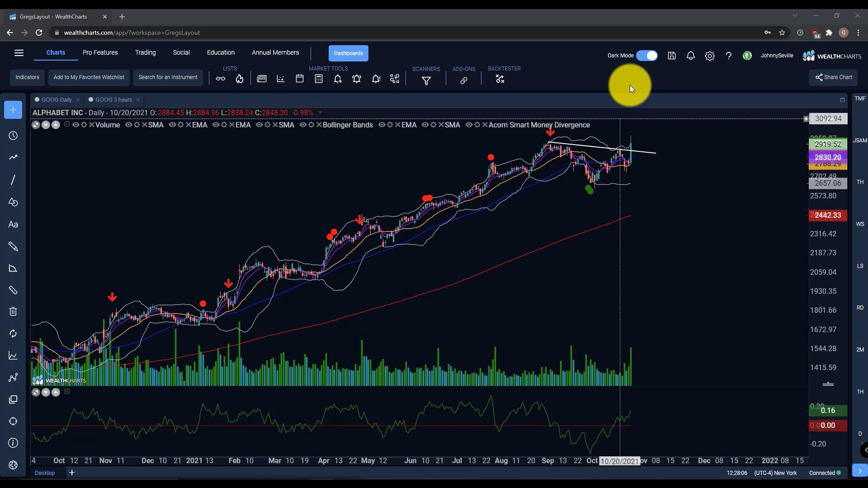Click the blue plus button in left sidebar
This screenshot has width=868, height=488.
click(x=13, y=110)
